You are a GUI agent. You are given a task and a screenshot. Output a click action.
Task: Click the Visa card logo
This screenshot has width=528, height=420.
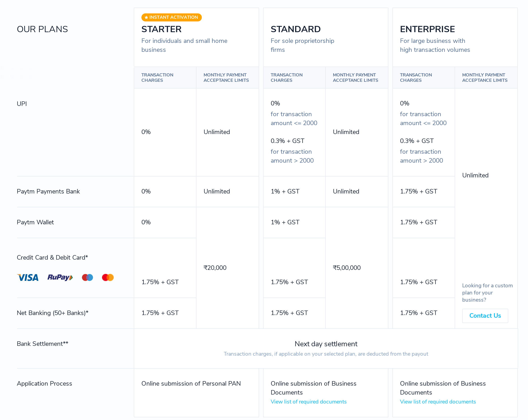click(x=28, y=277)
